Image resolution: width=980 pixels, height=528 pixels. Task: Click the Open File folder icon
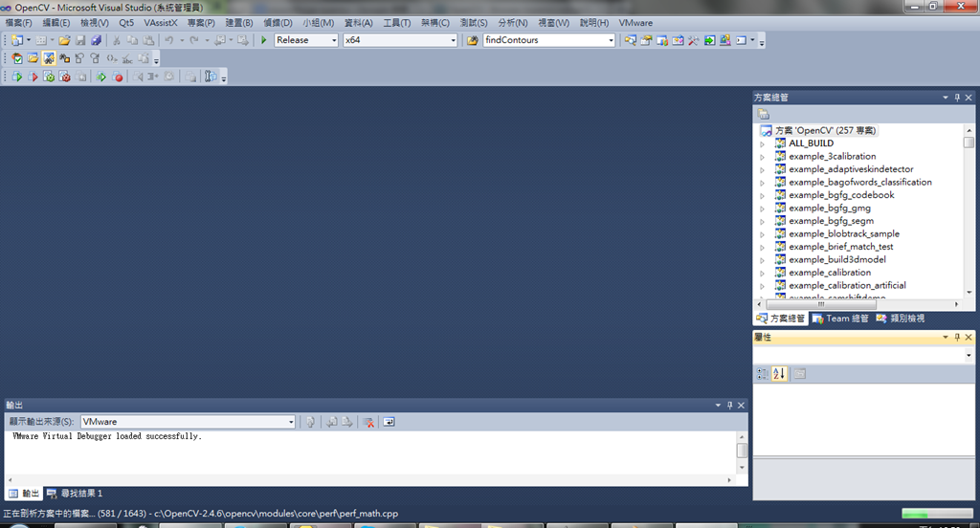(64, 40)
